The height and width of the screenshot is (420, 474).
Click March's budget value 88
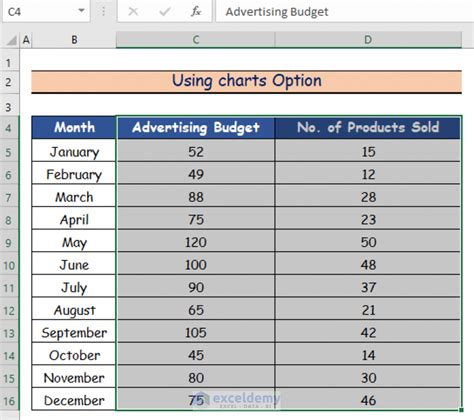click(196, 197)
